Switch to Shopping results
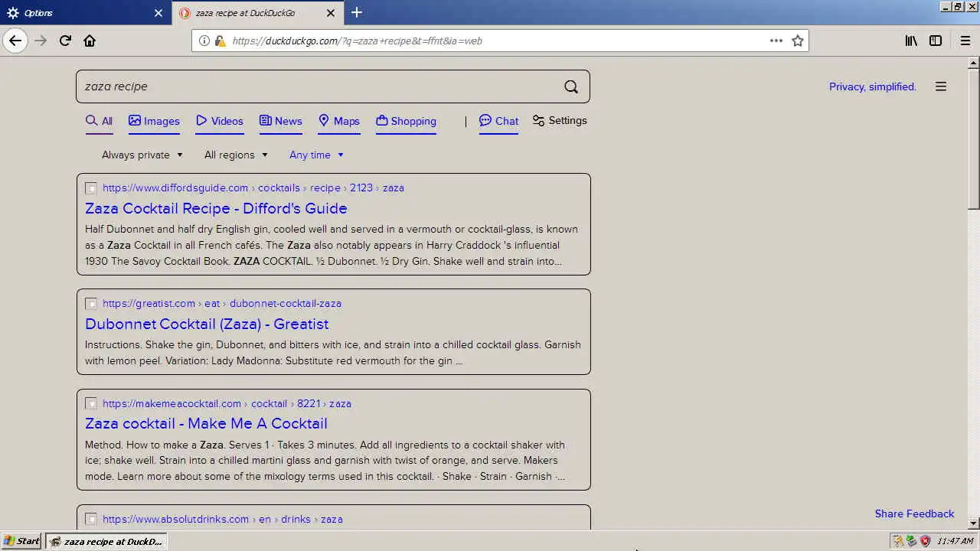 [406, 121]
